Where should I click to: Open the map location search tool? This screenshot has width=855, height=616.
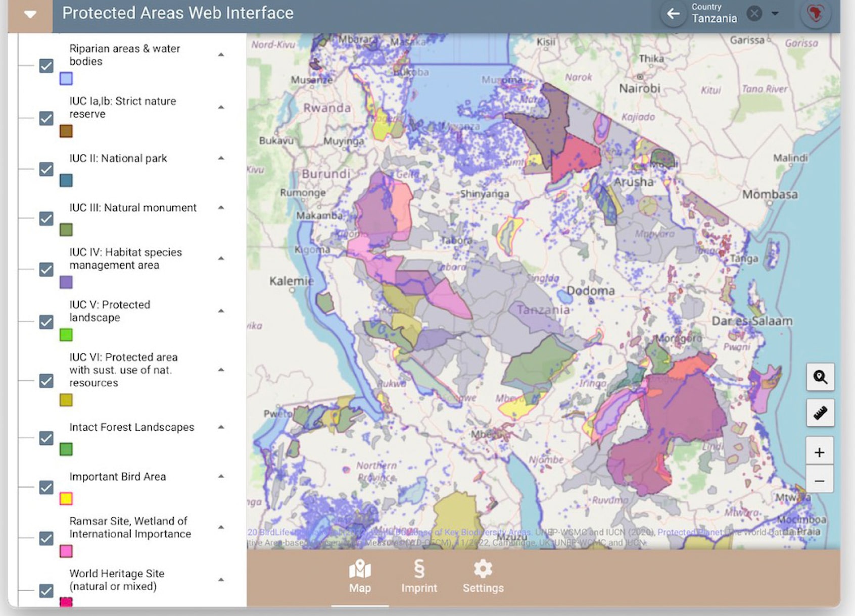coord(820,377)
